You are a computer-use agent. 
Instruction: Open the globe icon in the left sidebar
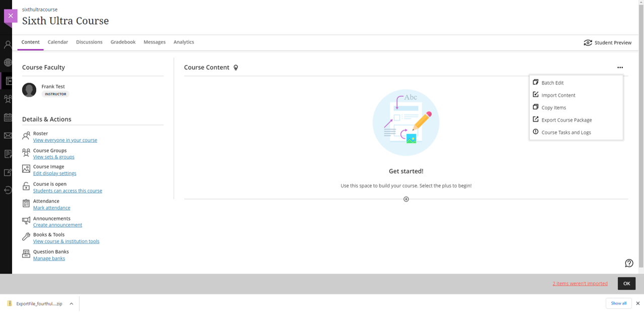8,63
